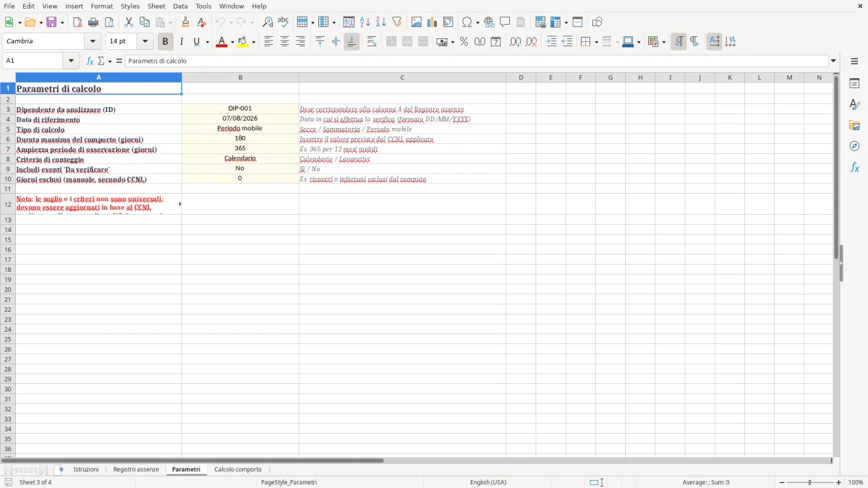Toggle Left-to-Right paragraph direction
This screenshot has height=488, width=868.
click(x=678, y=42)
